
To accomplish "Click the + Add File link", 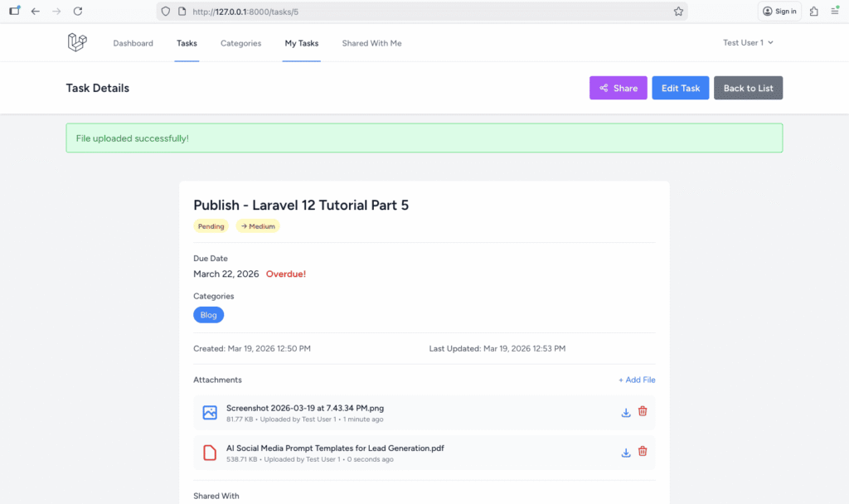I will [x=637, y=380].
